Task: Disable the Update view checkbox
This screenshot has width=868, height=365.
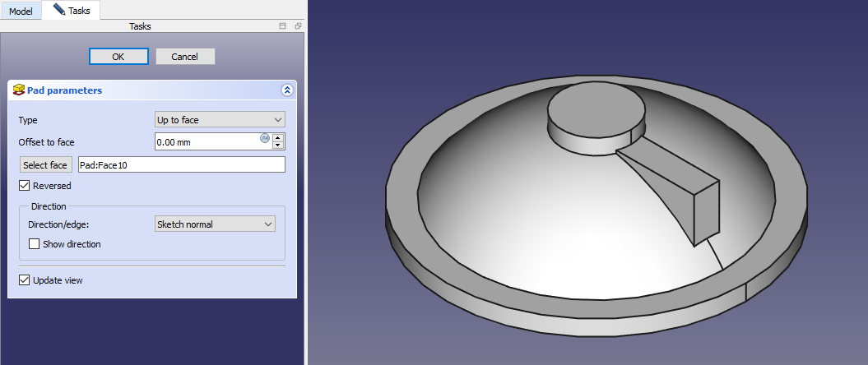Action: tap(24, 280)
